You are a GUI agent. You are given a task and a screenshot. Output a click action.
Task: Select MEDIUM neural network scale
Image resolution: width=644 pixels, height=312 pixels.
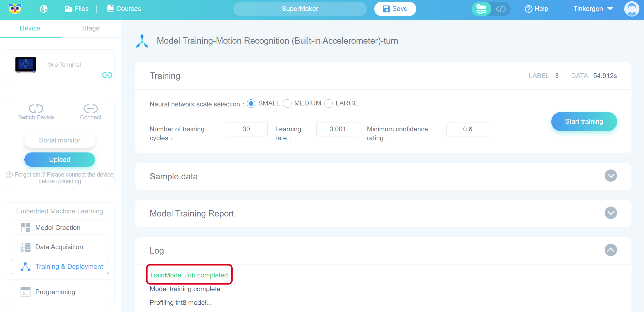(287, 104)
